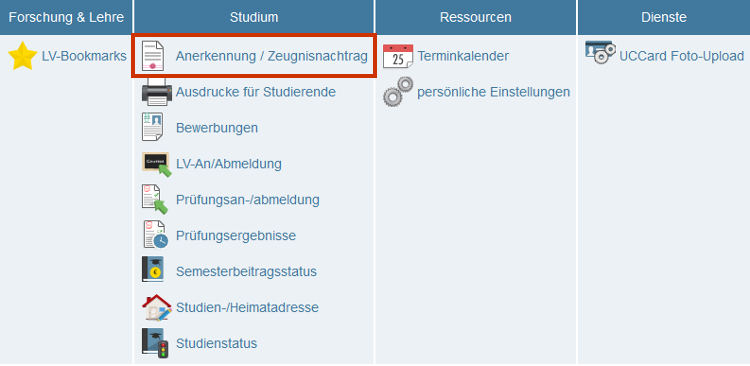Viewport: 750px width, 366px height.
Task: Click the yellow star LV-Bookmarks icon
Action: coord(22,56)
